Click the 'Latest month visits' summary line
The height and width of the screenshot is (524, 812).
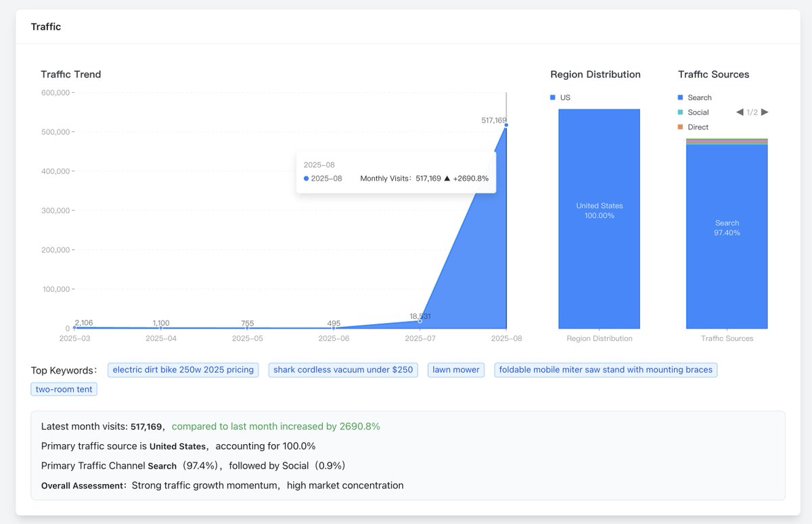tap(210, 427)
